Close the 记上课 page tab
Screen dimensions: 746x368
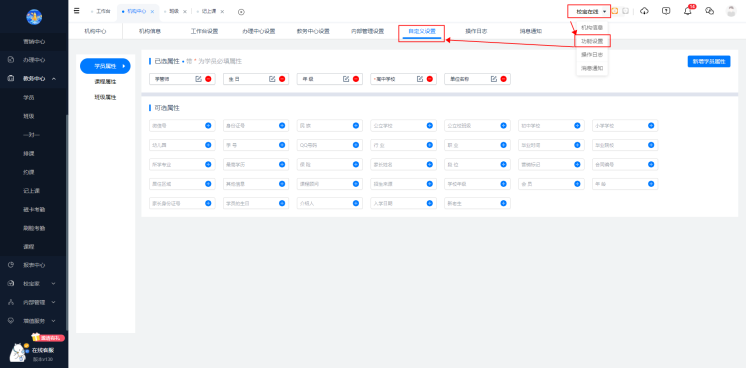(x=222, y=11)
